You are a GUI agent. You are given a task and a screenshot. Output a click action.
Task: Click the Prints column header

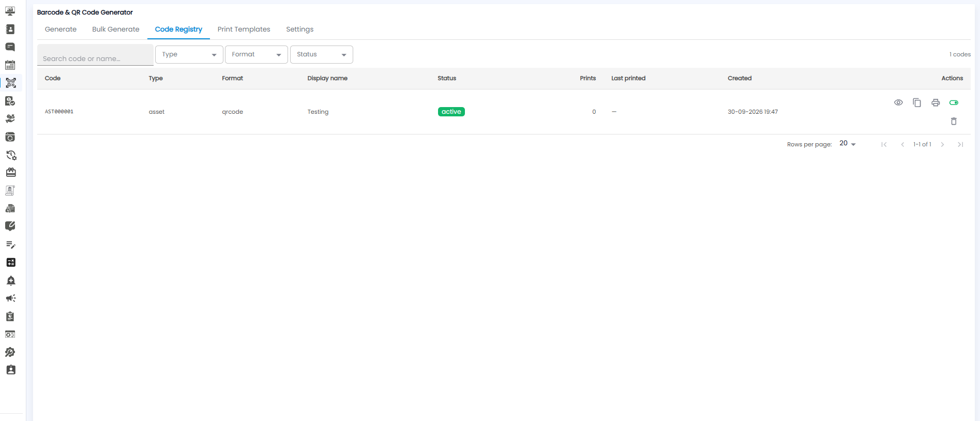[588, 78]
